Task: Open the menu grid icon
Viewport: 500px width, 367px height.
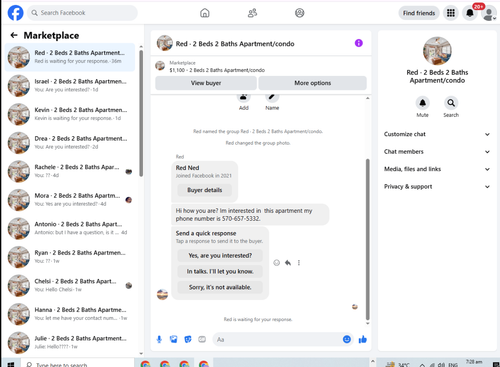Action: tap(451, 13)
